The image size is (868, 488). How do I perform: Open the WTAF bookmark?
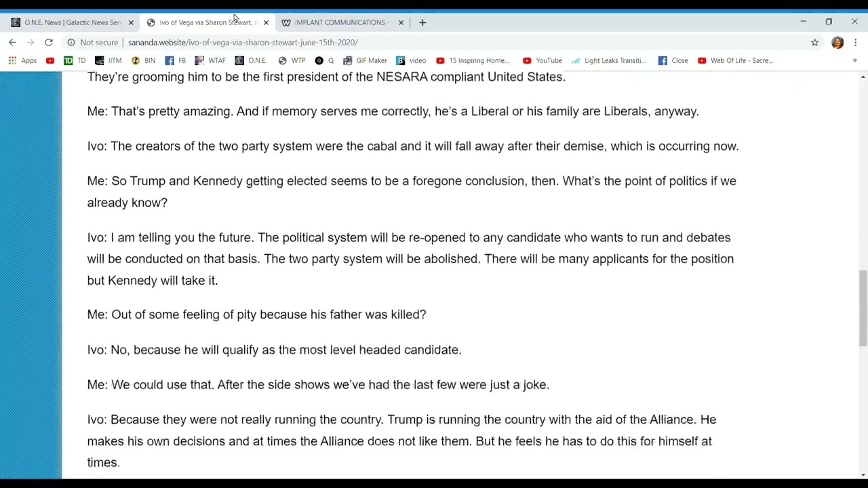(x=210, y=60)
